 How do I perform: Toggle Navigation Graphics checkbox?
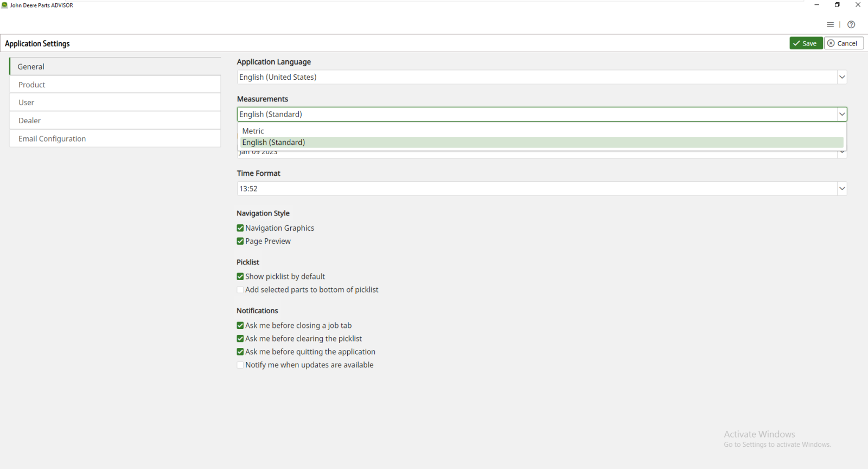coord(240,228)
